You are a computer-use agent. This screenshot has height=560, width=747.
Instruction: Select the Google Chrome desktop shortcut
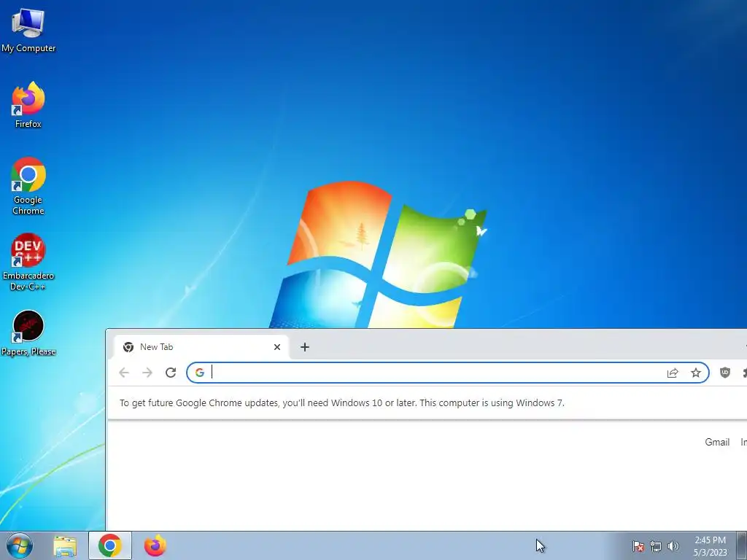28,186
